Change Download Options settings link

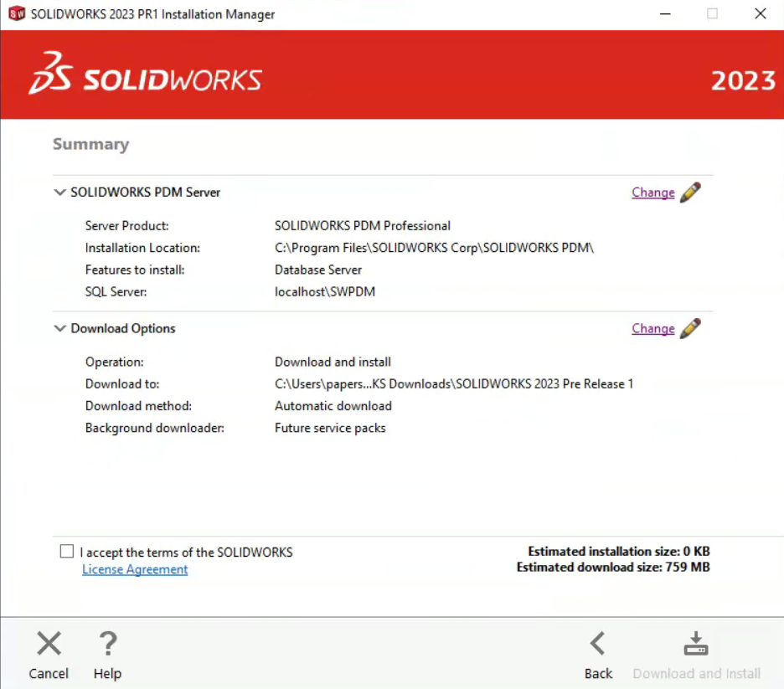point(653,328)
